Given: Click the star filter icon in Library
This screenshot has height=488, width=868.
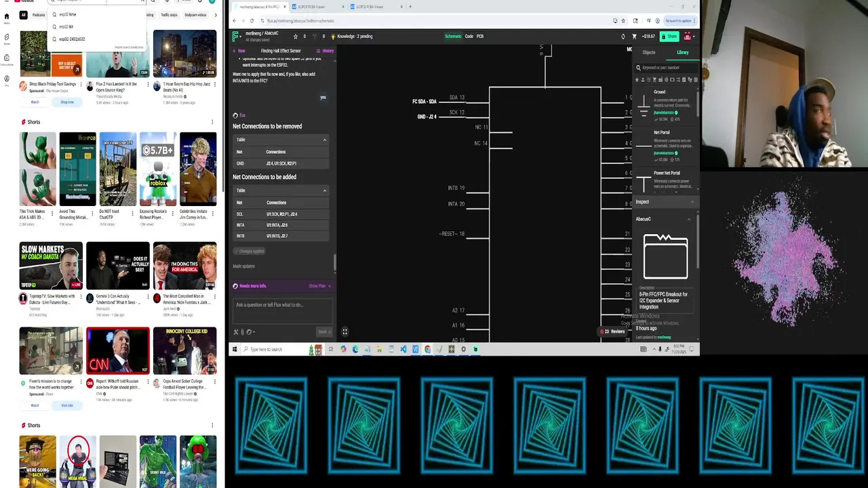Looking at the screenshot, I should point(637,79).
